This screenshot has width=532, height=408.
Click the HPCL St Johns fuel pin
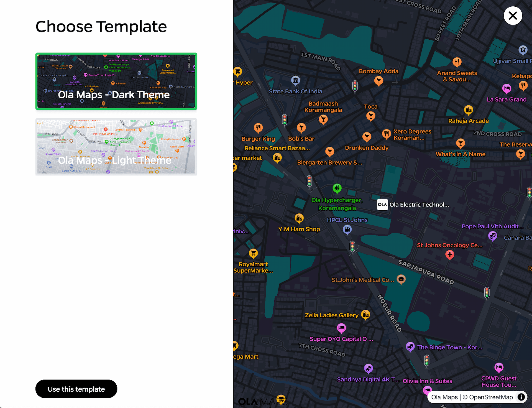pos(347,229)
